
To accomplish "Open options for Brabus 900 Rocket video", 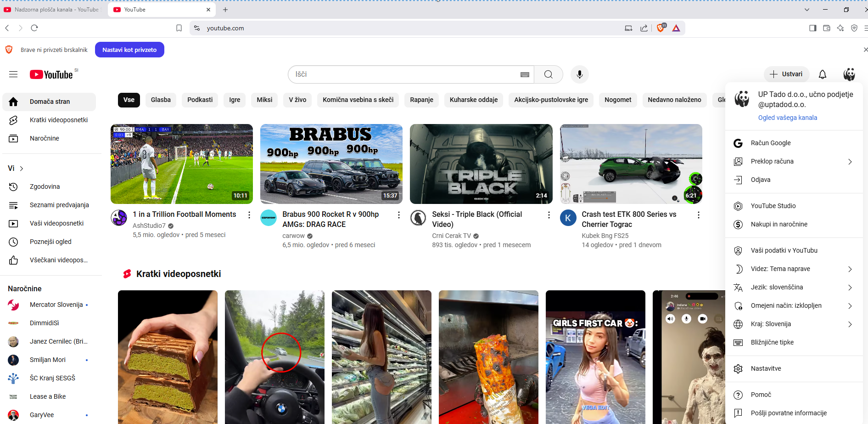I will (x=398, y=215).
